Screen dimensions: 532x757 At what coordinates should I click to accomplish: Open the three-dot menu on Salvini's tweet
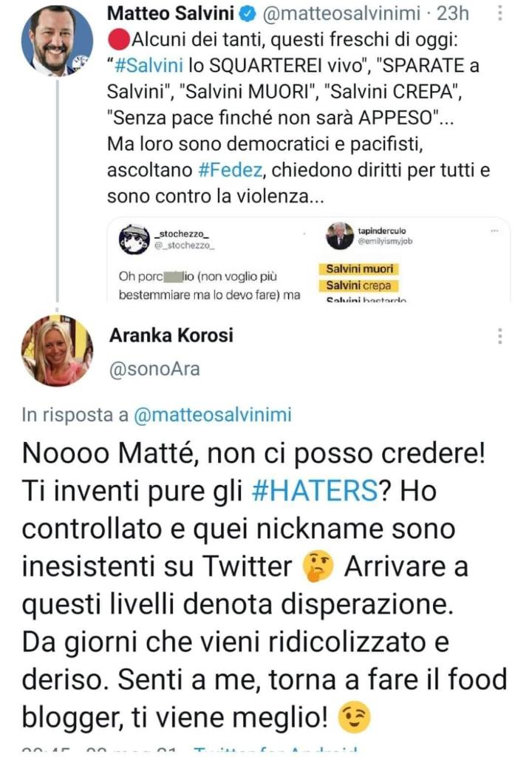tap(500, 13)
